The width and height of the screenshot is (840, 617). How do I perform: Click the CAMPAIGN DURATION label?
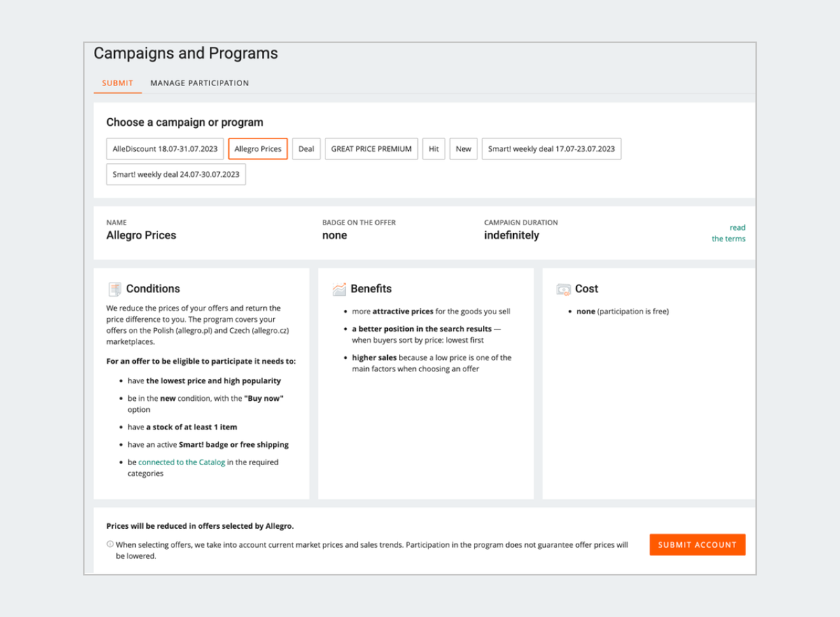521,222
